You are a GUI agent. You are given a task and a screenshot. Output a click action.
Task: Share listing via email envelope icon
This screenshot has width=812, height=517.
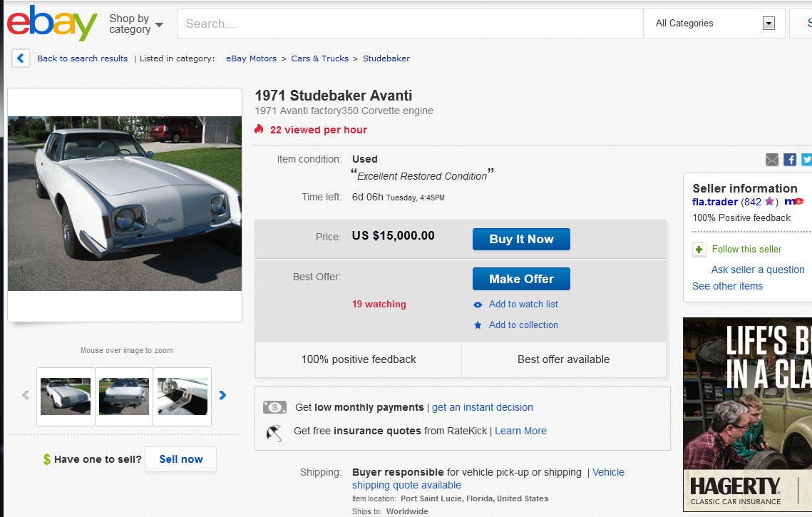coord(772,160)
